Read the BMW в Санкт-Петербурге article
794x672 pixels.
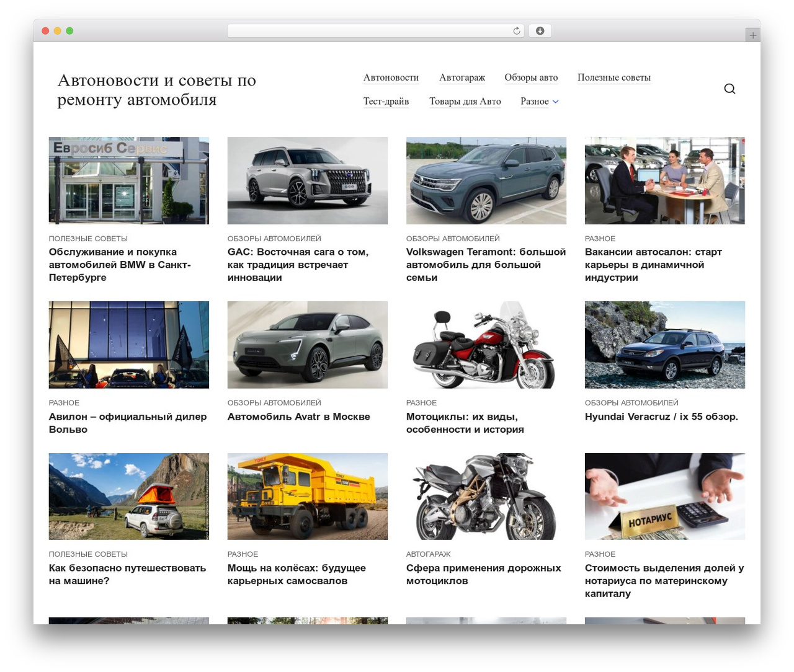120,265
